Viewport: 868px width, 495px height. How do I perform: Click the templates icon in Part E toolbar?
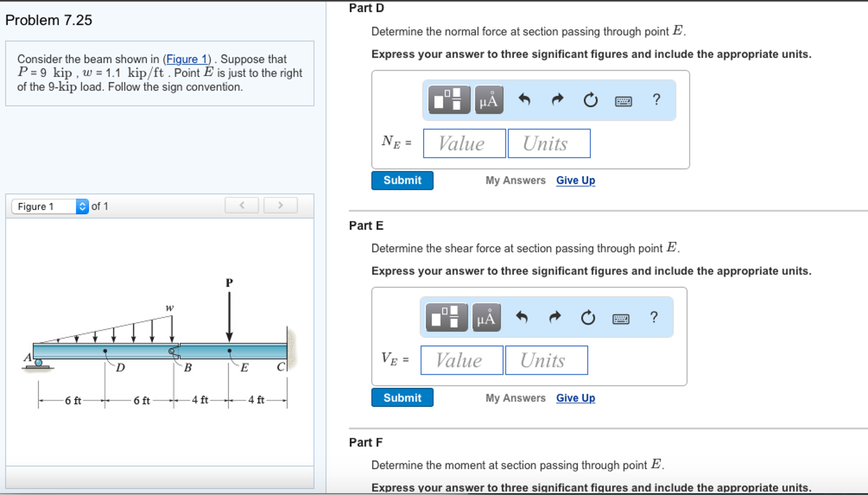446,317
